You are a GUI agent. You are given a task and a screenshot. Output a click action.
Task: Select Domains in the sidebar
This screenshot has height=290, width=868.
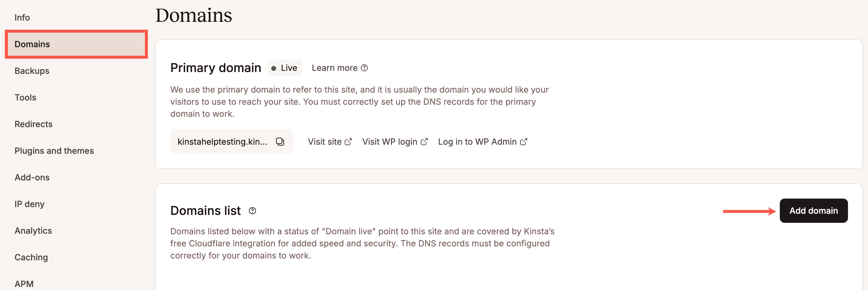point(32,44)
